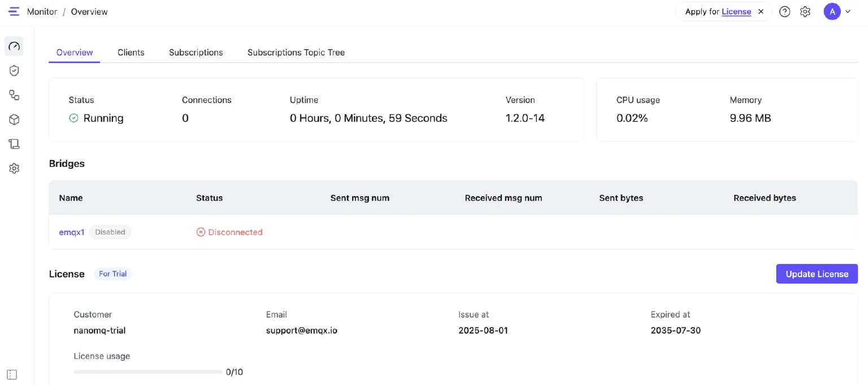The width and height of the screenshot is (868, 385).
Task: Expand the user avatar dropdown chevron
Action: click(x=848, y=11)
